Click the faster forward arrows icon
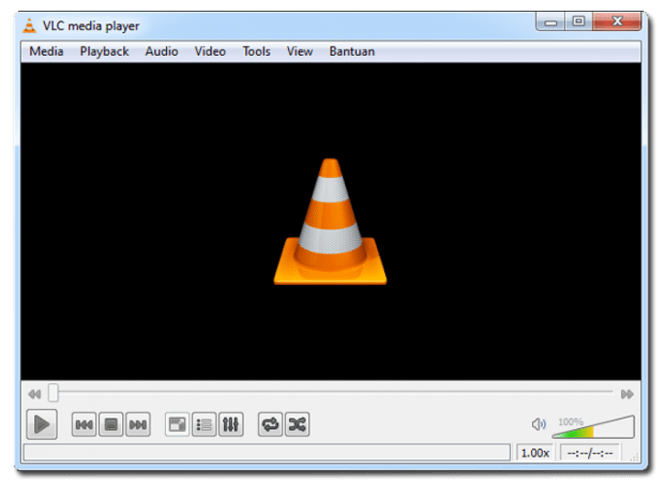 [x=627, y=394]
